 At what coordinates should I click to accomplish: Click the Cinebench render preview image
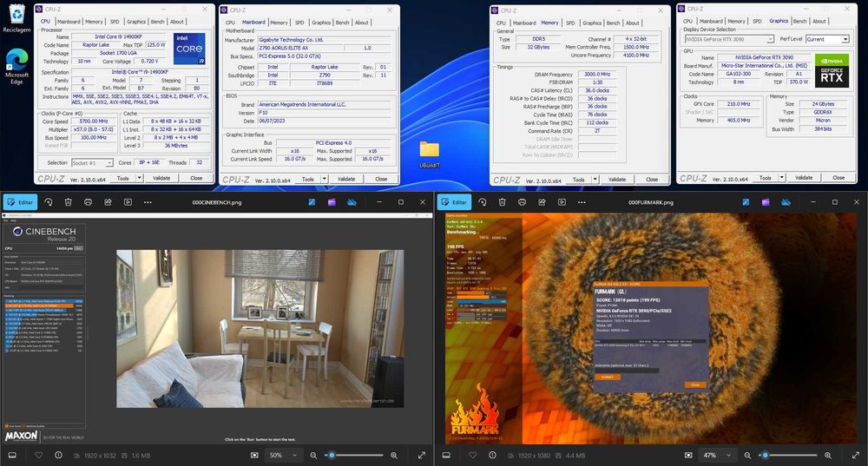tap(260, 329)
